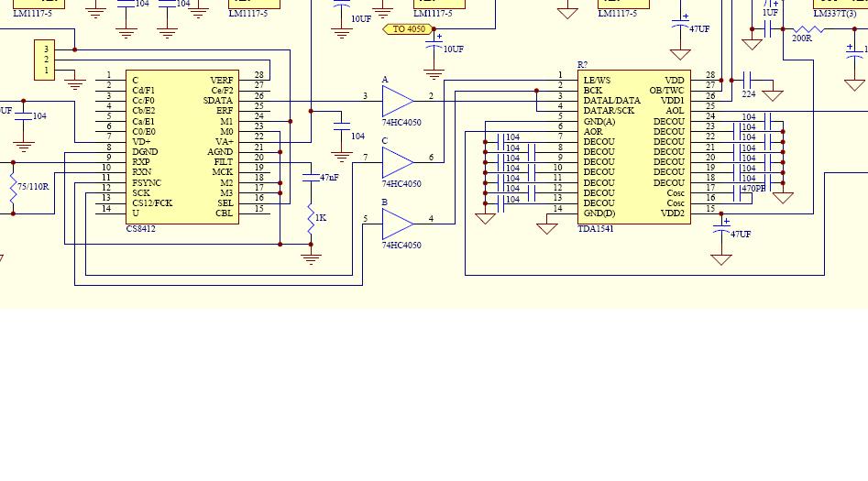
Task: Click the FSYNC pin label on CS8412
Action: [x=147, y=182]
